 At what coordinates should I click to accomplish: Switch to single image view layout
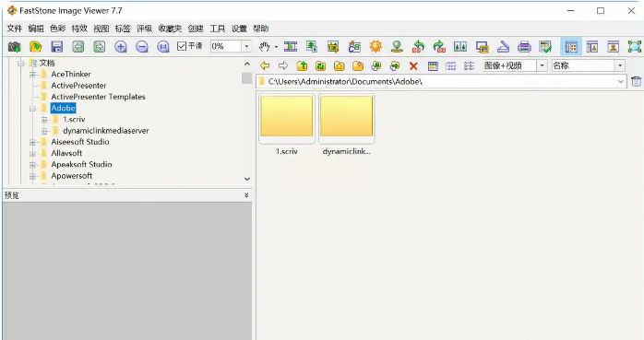614,47
